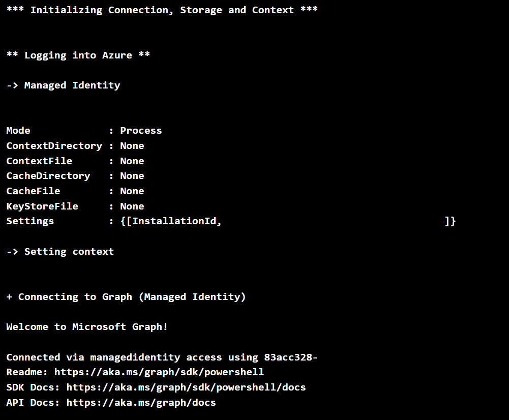This screenshot has width=509, height=420.
Task: Click the CacheDirectory property label
Action: click(48, 176)
